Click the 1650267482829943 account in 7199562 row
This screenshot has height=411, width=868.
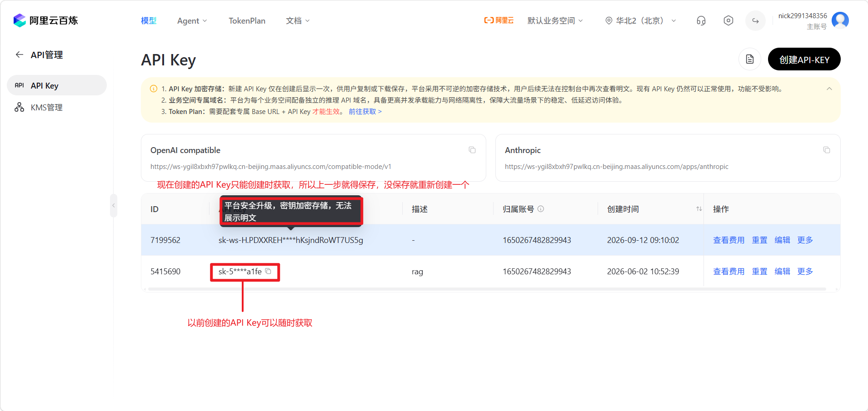tap(537, 240)
